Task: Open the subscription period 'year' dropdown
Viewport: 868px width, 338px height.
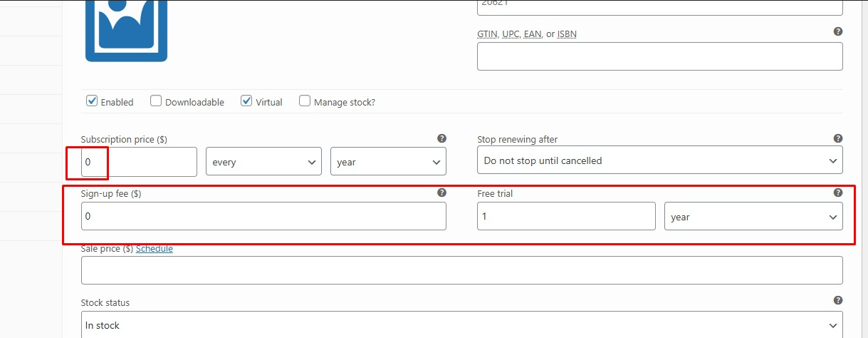Action: click(388, 162)
